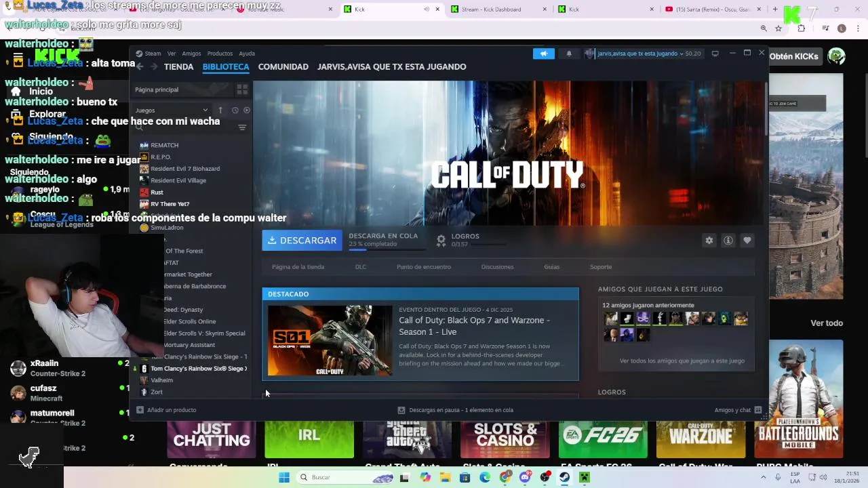Viewport: 868px width, 488px height.
Task: Switch to TIENDA tab
Action: pyautogui.click(x=179, y=66)
